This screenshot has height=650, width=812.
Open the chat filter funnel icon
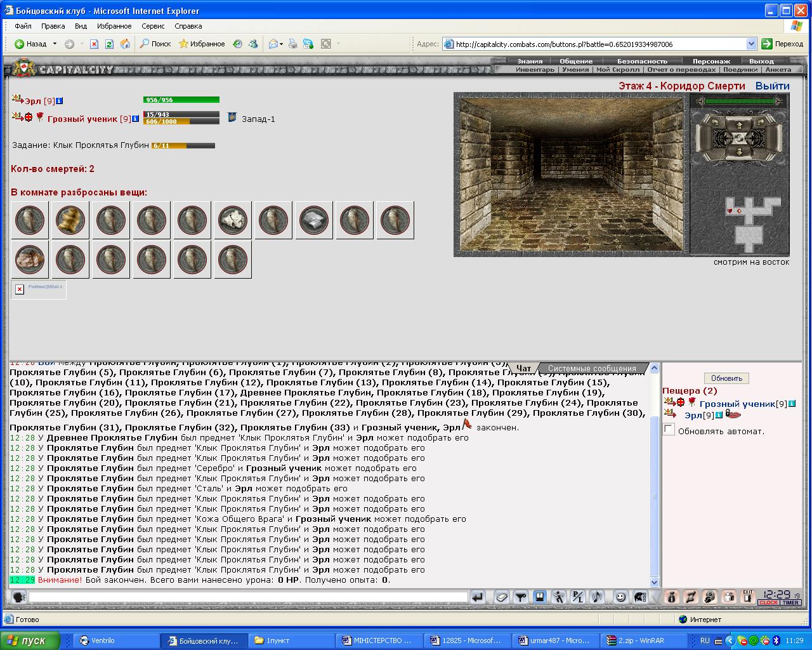521,597
